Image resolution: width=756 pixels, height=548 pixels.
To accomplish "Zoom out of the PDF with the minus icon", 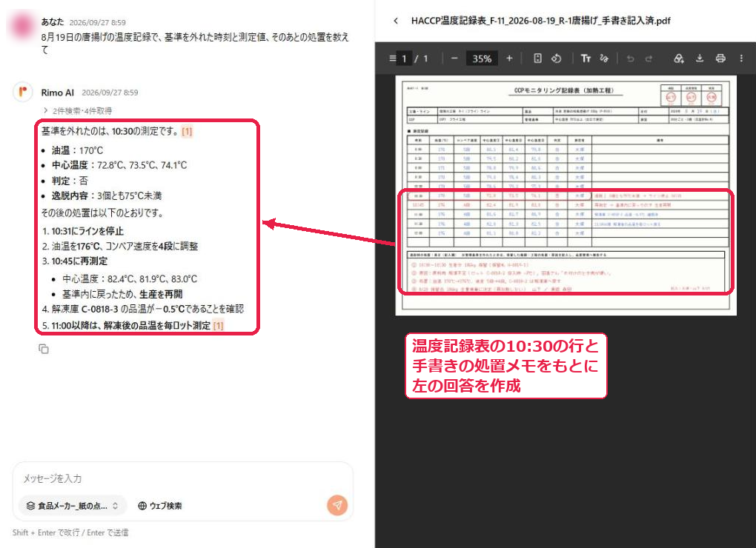I will (x=454, y=59).
